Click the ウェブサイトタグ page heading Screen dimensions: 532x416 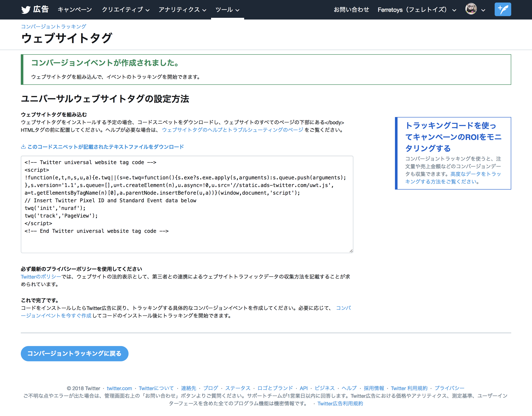[x=67, y=38]
